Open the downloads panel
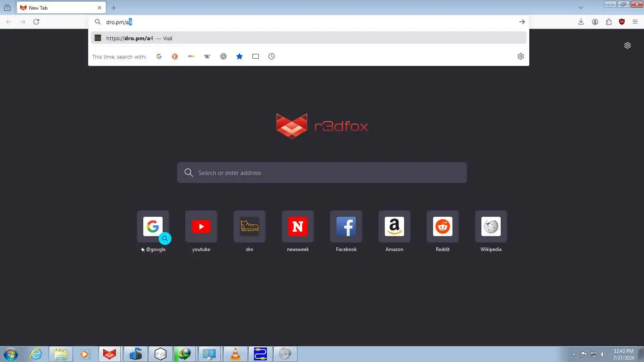The width and height of the screenshot is (644, 362). point(581,22)
